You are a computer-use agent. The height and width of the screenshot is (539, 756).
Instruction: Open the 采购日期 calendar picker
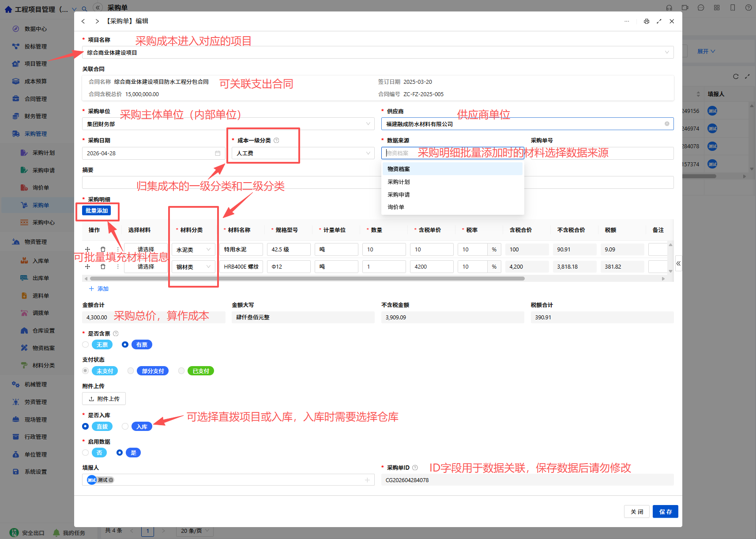218,153
